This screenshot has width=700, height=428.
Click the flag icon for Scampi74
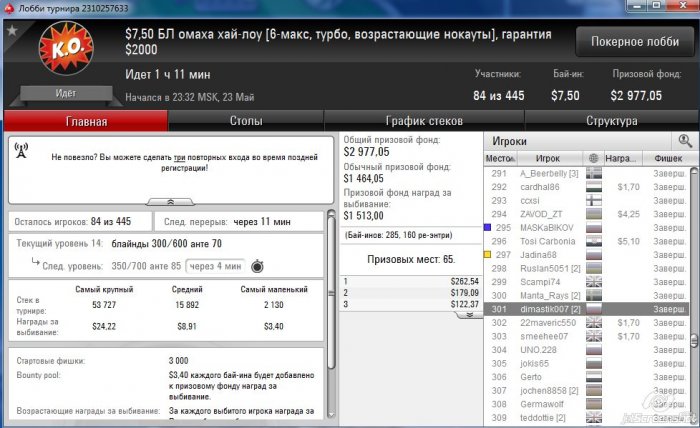point(594,282)
